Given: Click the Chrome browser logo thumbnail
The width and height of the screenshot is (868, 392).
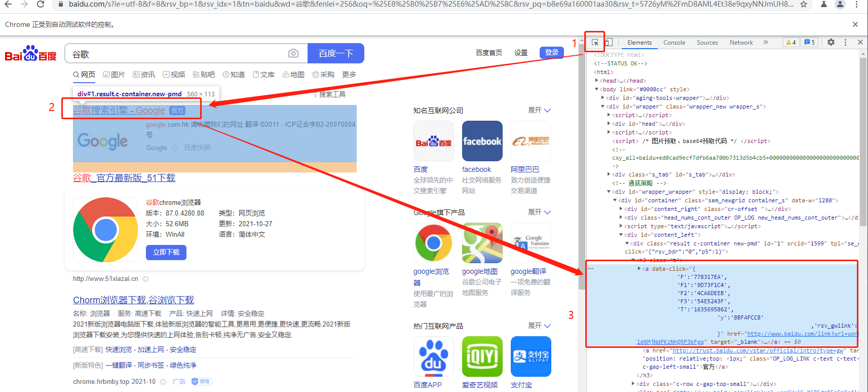Looking at the screenshot, I should (x=105, y=230).
